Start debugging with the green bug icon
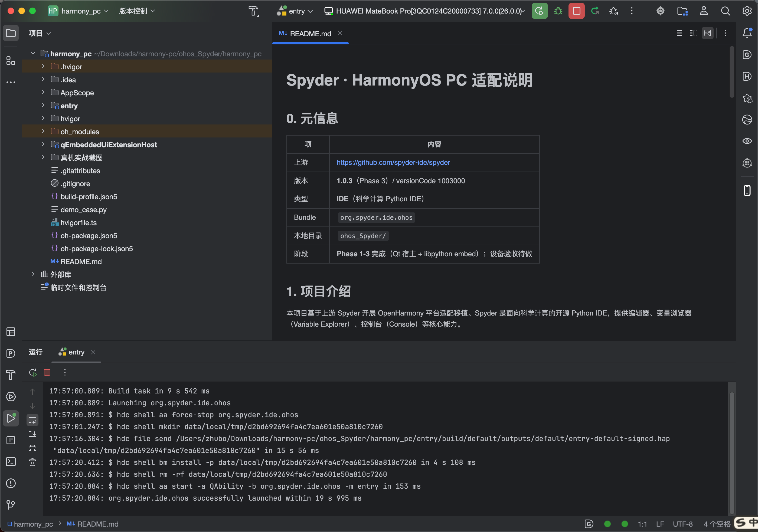 558,11
